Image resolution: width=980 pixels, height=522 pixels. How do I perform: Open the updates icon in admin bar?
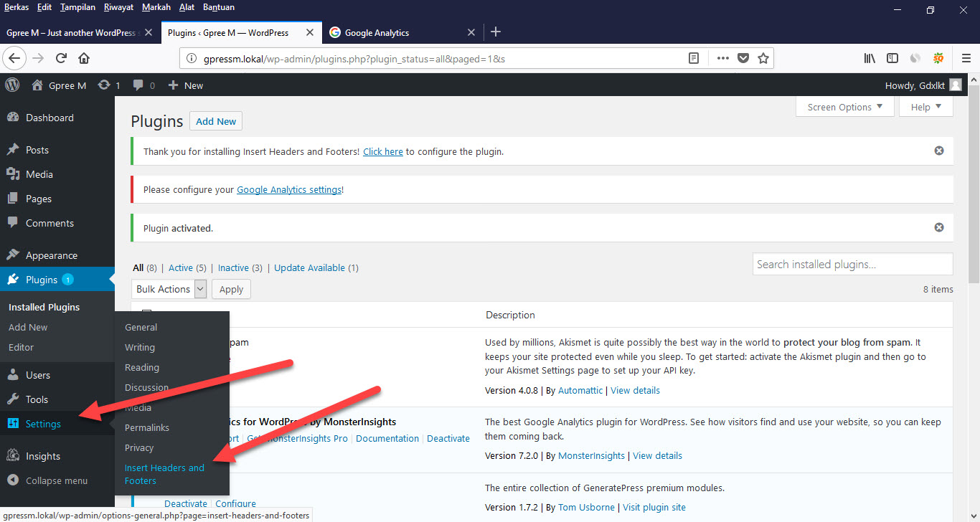(105, 85)
